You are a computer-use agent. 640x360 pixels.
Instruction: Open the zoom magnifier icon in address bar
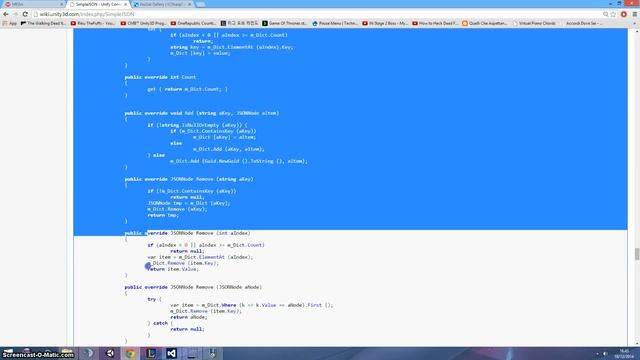pos(605,14)
